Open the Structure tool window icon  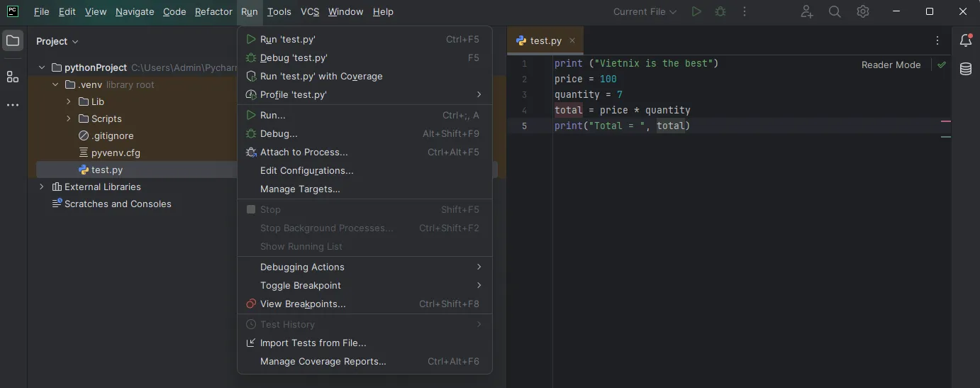pos(13,77)
